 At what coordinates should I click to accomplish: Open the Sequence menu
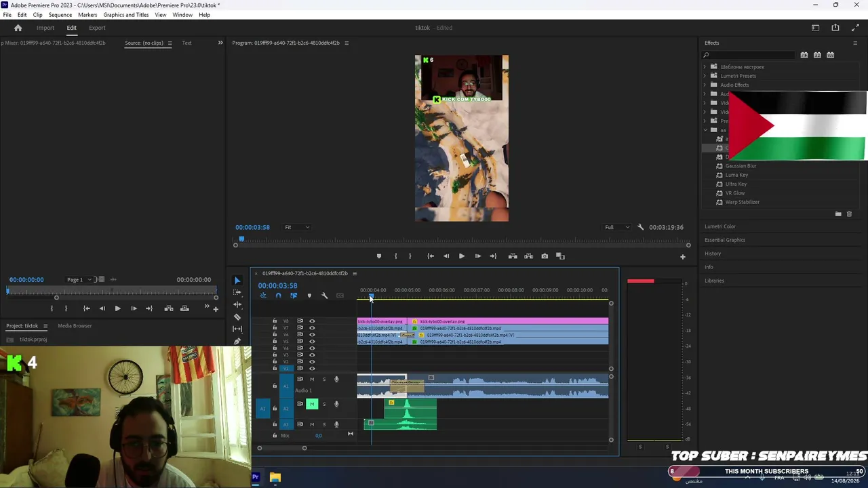(60, 15)
